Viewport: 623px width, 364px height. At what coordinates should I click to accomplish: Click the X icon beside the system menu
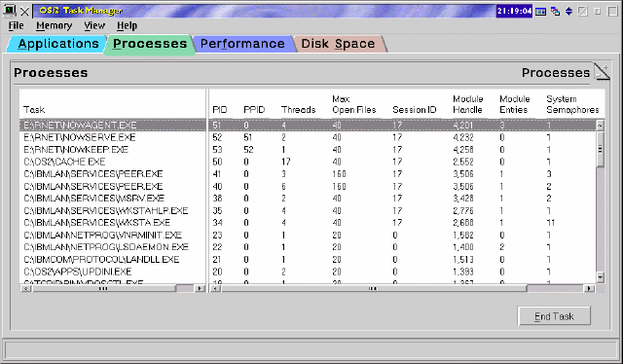(x=24, y=12)
